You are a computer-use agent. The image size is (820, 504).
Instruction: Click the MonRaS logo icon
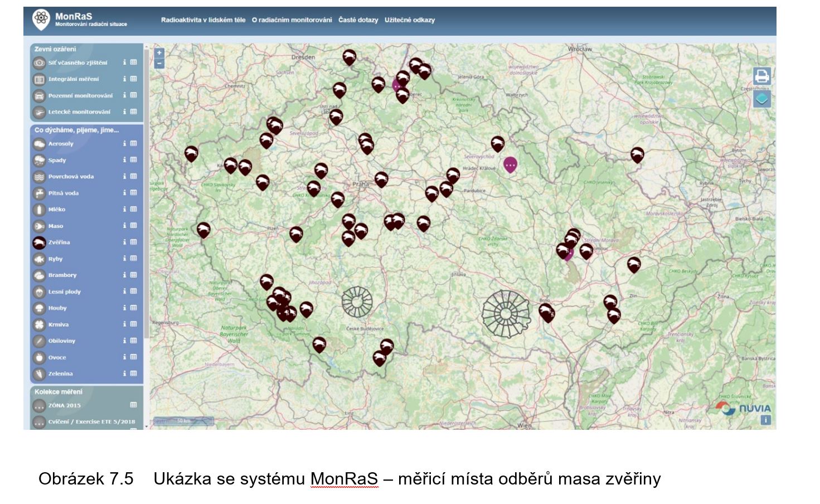(41, 19)
